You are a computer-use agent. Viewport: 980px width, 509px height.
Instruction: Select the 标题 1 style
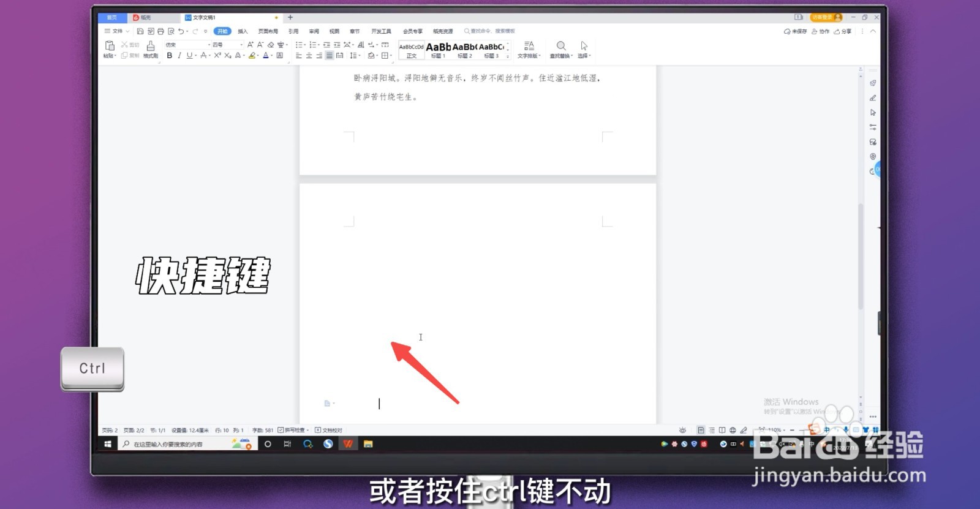[438, 50]
